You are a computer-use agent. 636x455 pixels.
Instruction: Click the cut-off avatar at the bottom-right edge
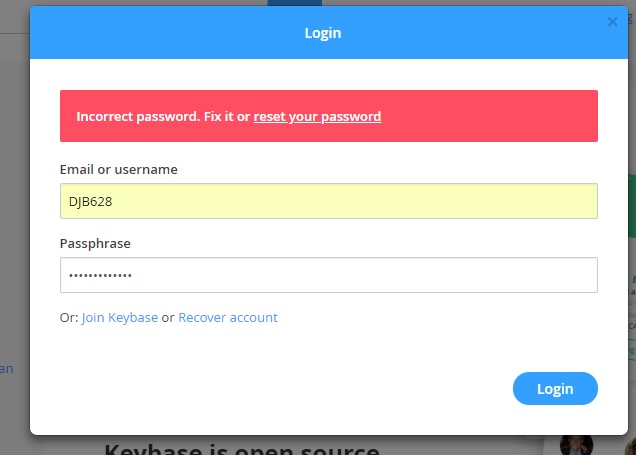point(631,446)
